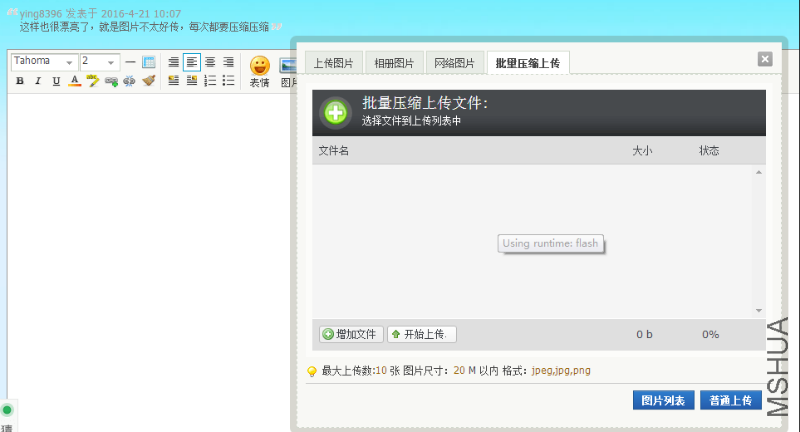Click the 大小 column header

[x=642, y=150]
